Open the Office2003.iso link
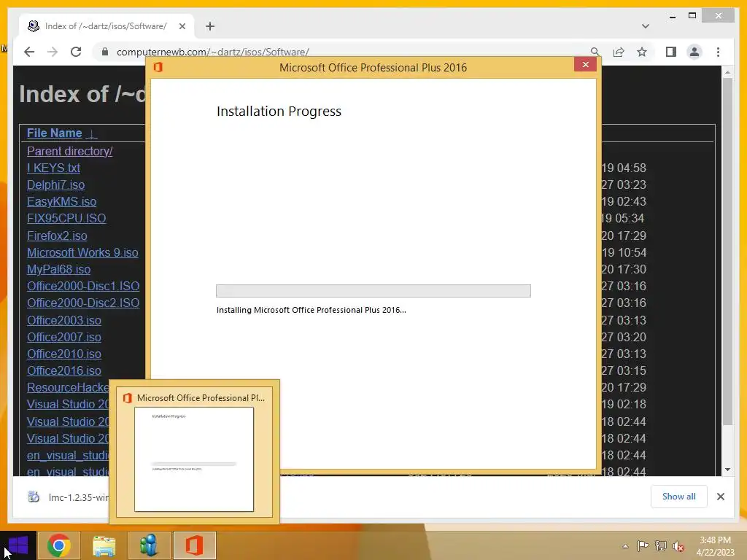The height and width of the screenshot is (560, 747). 64,320
